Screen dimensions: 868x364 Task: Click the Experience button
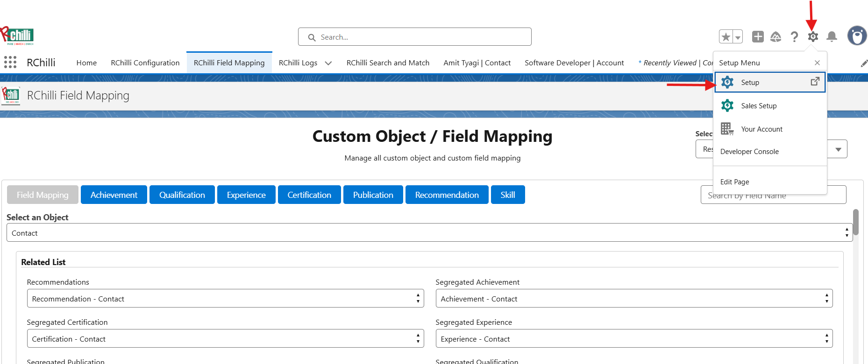[x=246, y=195]
